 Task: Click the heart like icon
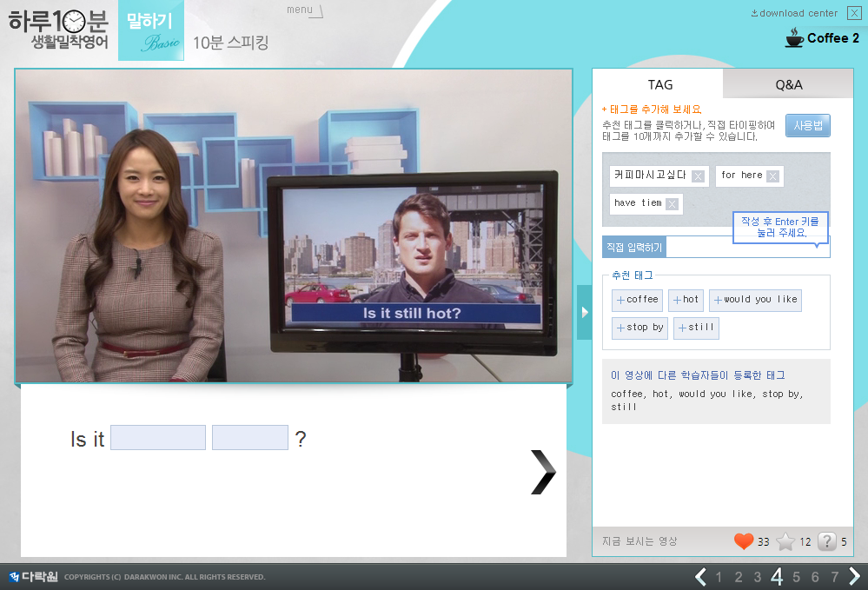tap(743, 541)
